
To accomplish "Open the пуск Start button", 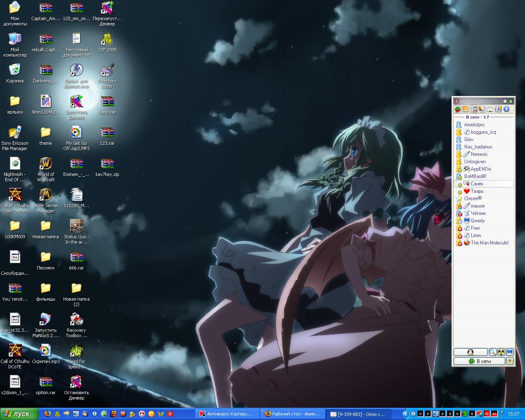I will pos(20,414).
